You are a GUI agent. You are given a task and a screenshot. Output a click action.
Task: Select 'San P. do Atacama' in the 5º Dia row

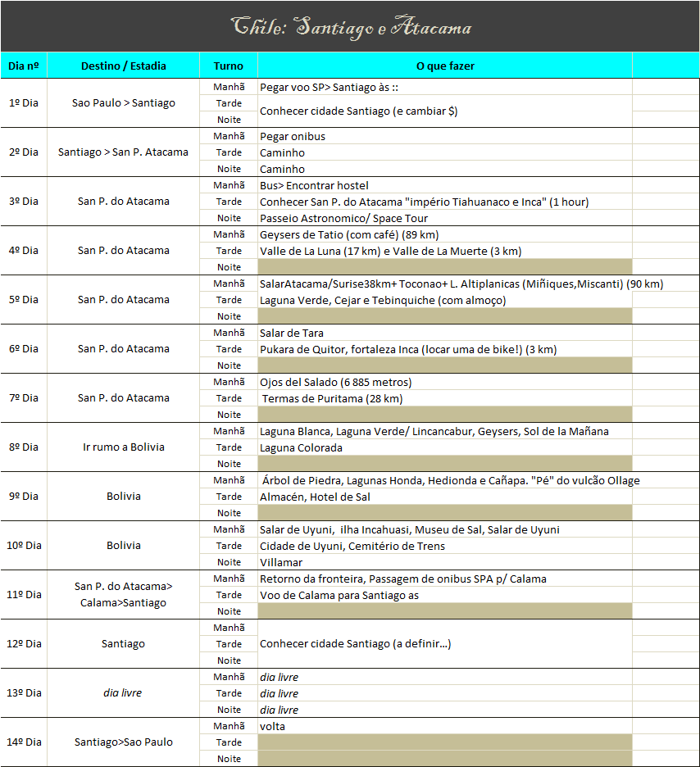pos(123,300)
